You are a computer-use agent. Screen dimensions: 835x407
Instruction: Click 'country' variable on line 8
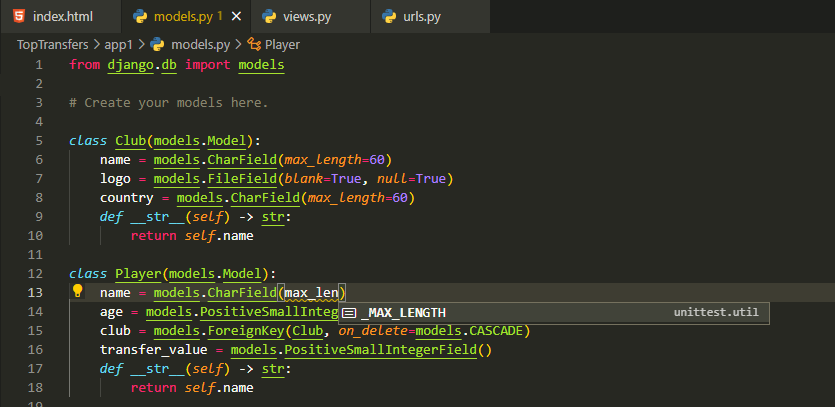click(127, 198)
